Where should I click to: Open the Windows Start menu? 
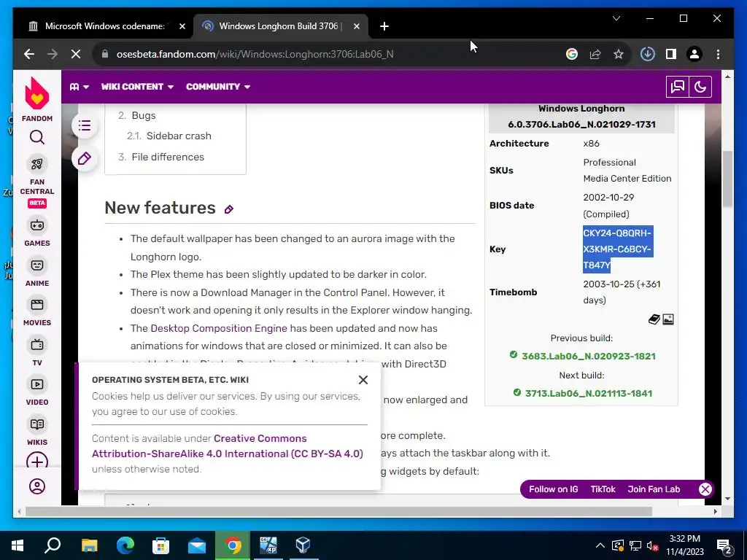tap(18, 545)
